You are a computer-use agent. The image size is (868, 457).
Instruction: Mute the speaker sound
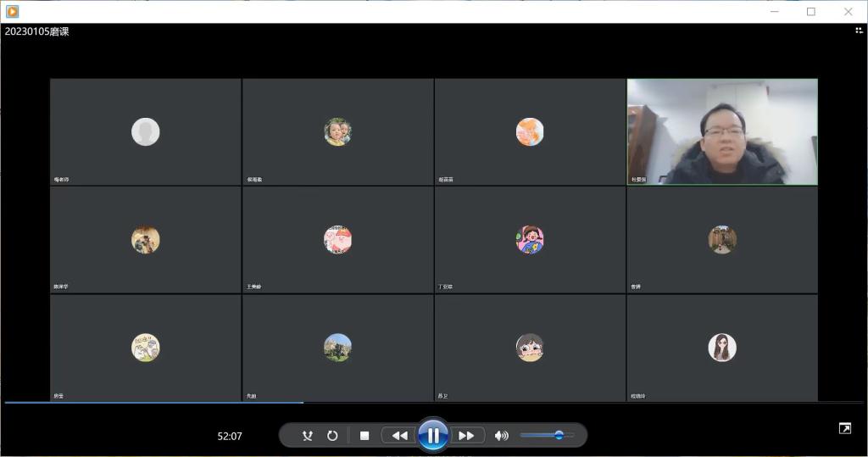click(501, 436)
